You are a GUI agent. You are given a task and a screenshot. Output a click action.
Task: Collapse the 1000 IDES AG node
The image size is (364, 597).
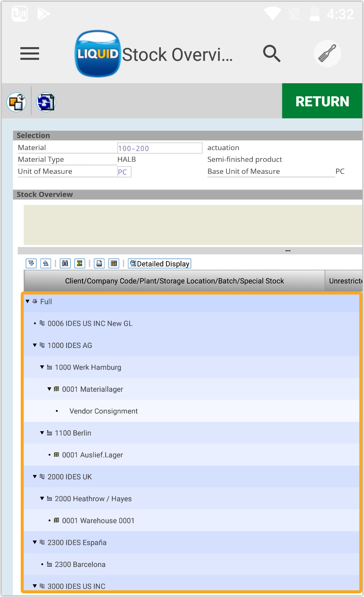35,345
